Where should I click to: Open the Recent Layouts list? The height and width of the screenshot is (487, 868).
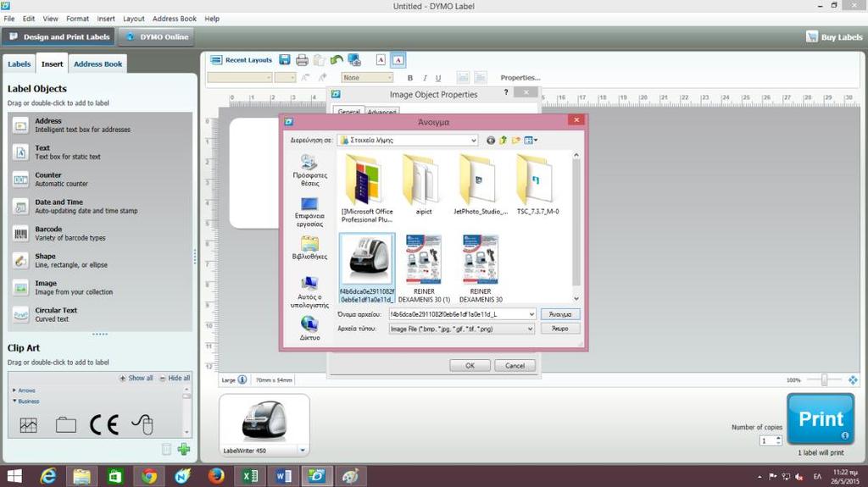point(242,60)
